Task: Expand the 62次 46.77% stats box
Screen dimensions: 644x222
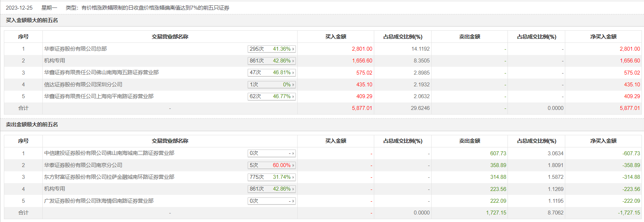Action: (272, 96)
